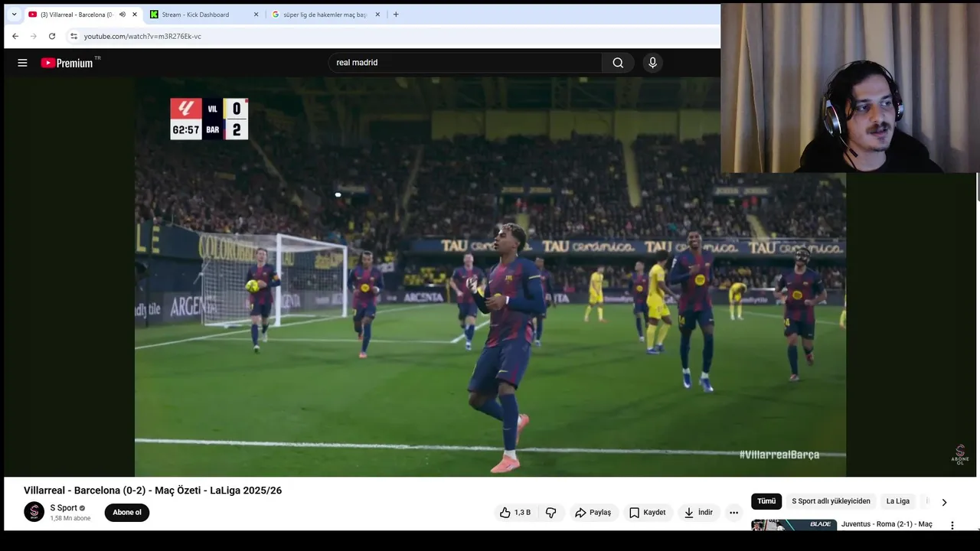
Task: Click the youtube.com address bar URL
Action: coord(142,36)
